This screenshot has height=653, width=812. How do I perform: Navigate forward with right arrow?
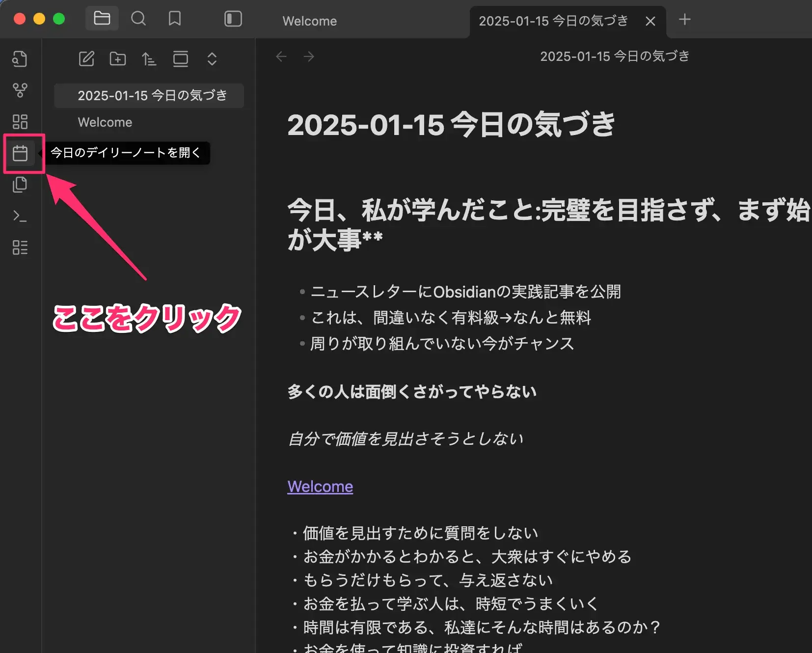point(309,56)
